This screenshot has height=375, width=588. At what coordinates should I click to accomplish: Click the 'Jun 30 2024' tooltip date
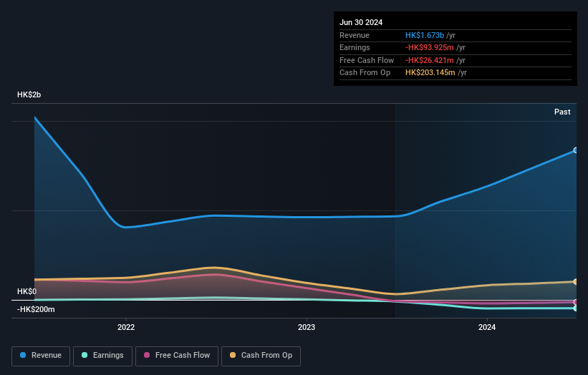pos(361,22)
